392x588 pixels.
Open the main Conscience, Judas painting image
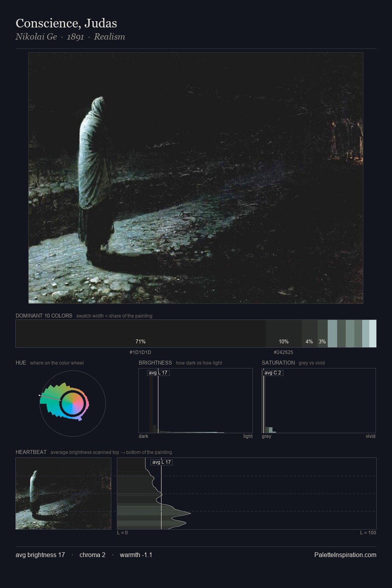click(x=196, y=178)
